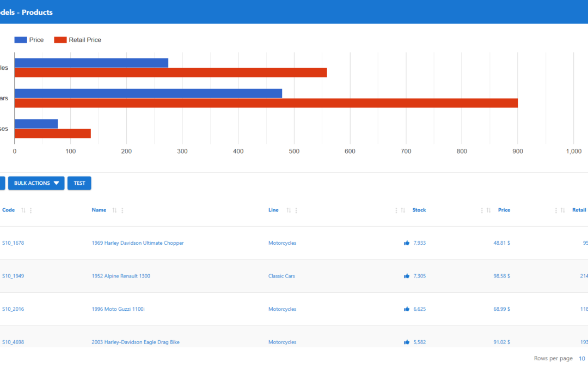Image resolution: width=588 pixels, height=368 pixels.
Task: Select price cell 68.99 $
Action: click(x=502, y=309)
